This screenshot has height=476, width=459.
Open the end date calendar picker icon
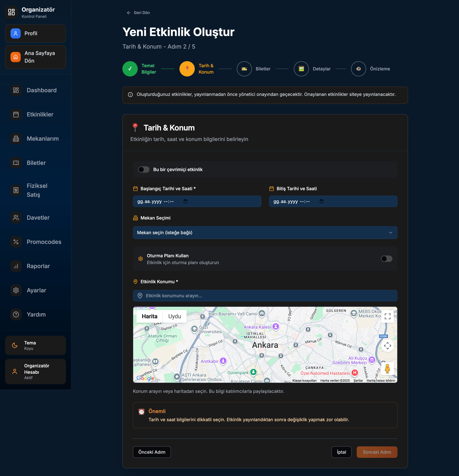click(321, 201)
